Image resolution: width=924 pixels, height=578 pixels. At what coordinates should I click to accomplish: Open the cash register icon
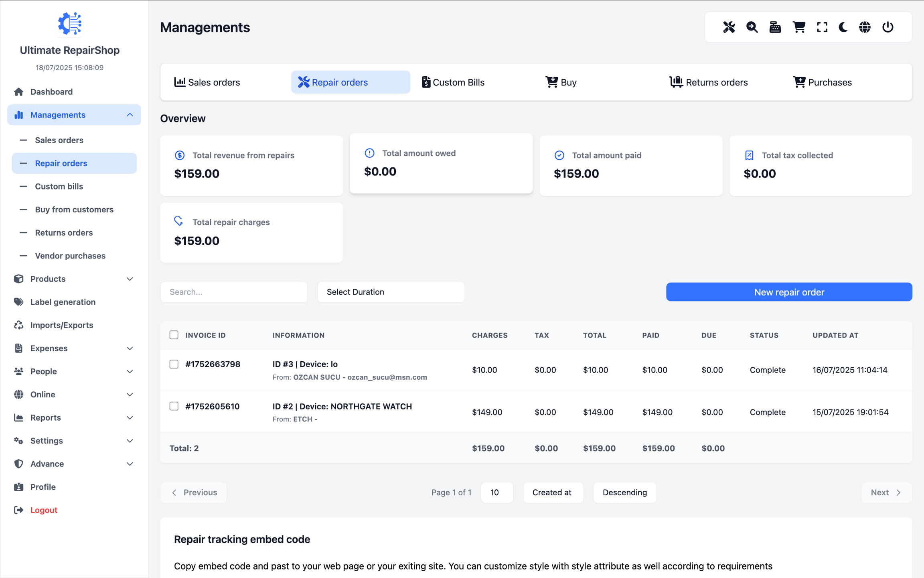(775, 27)
